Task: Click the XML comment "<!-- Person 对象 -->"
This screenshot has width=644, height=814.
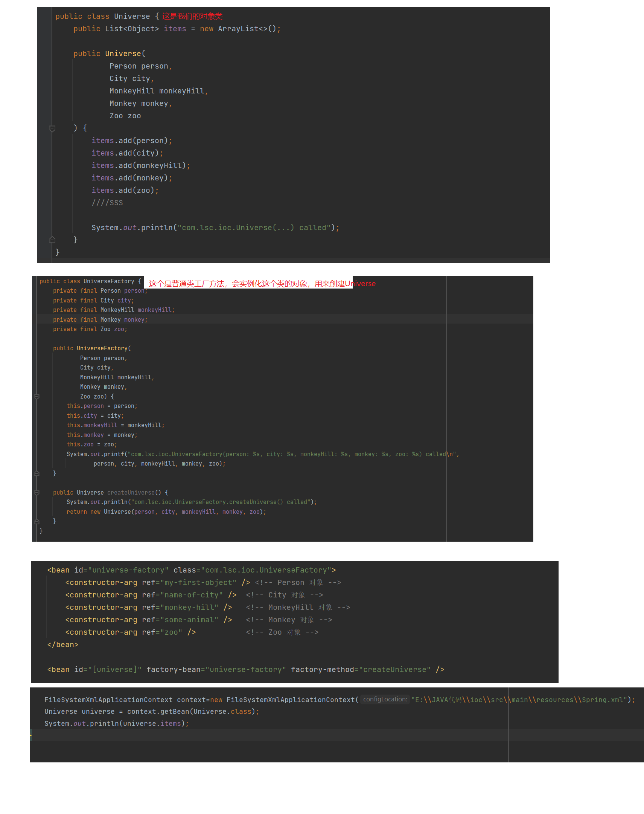Action: (x=298, y=582)
